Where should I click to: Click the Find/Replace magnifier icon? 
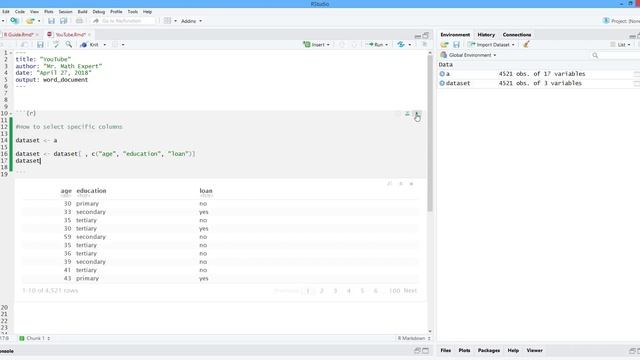(69, 44)
